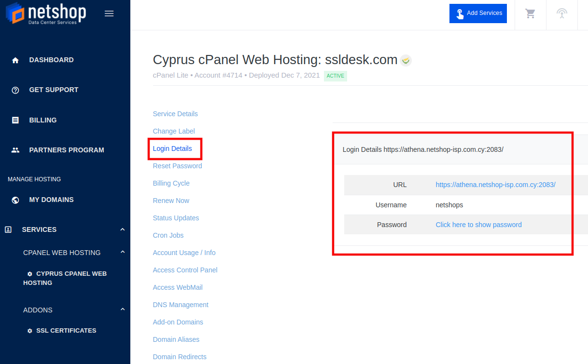This screenshot has width=588, height=364.
Task: Click the Partners Program people icon
Action: [x=15, y=150]
